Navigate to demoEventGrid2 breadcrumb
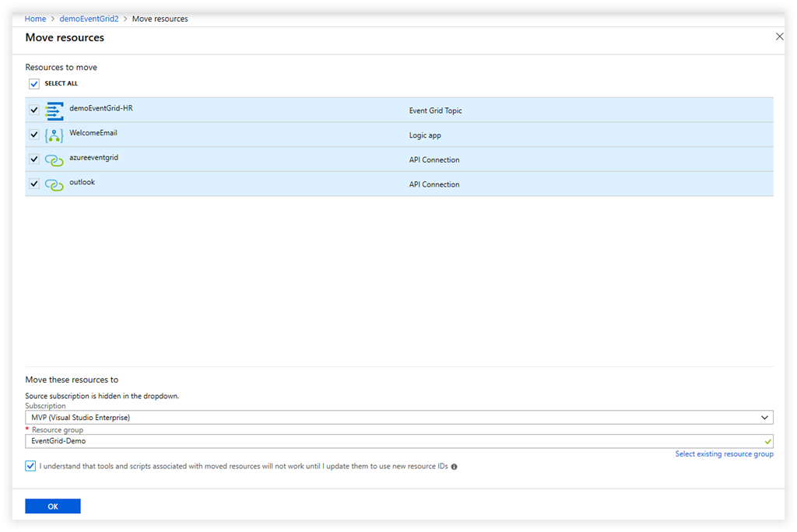 tap(89, 19)
